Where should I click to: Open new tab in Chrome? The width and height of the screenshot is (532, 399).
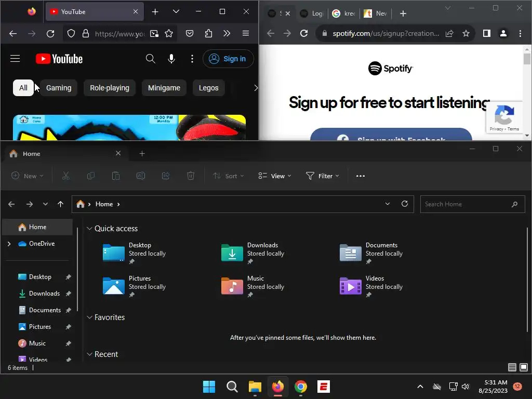(x=403, y=13)
